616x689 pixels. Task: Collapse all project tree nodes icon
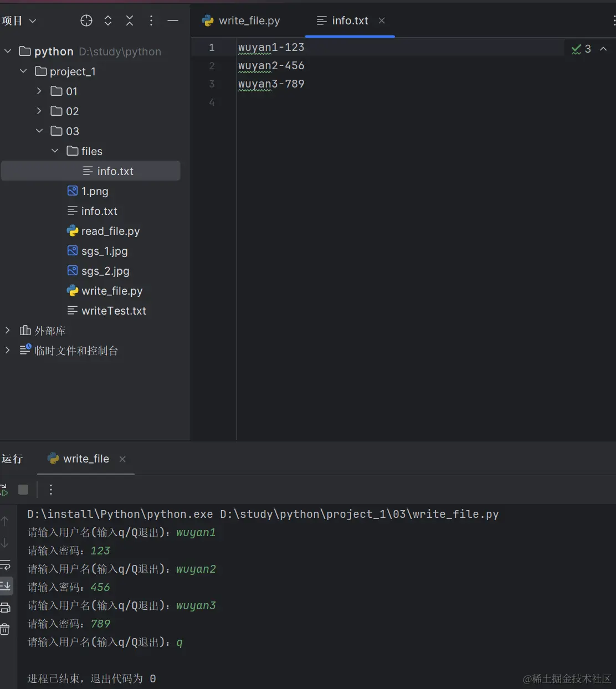click(x=130, y=20)
